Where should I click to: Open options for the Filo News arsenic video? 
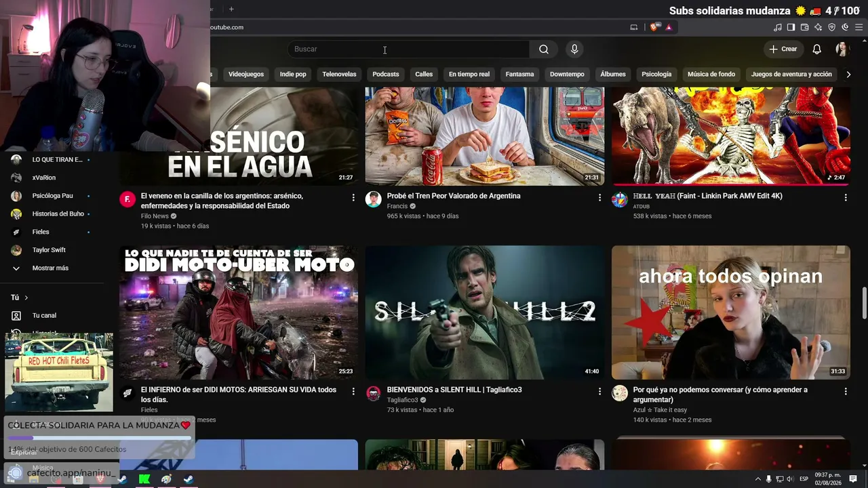click(353, 197)
